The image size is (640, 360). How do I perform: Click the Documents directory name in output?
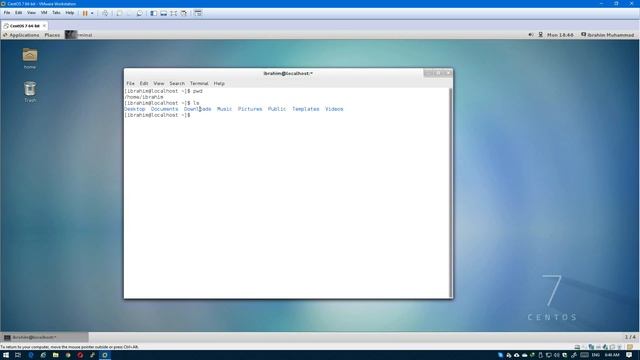pyautogui.click(x=164, y=109)
